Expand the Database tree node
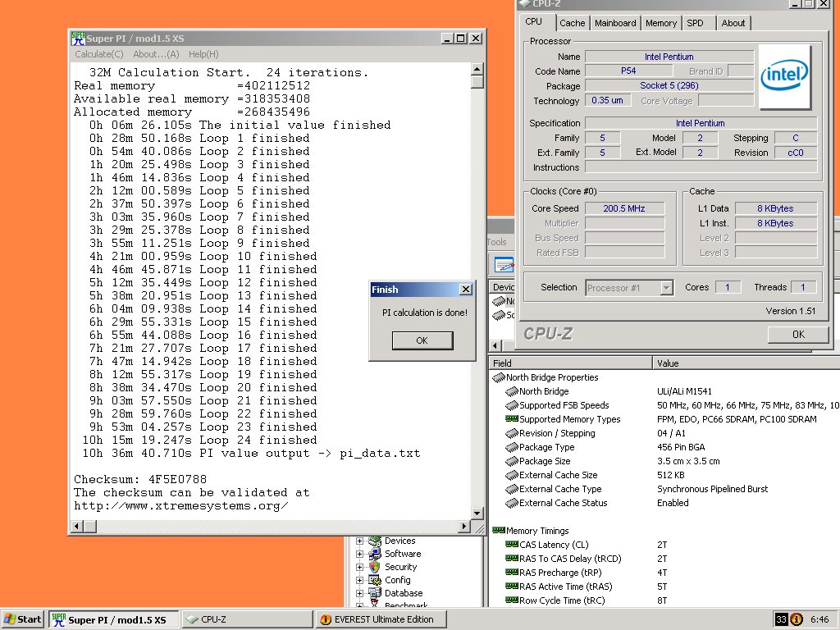This screenshot has width=840, height=630. click(360, 593)
